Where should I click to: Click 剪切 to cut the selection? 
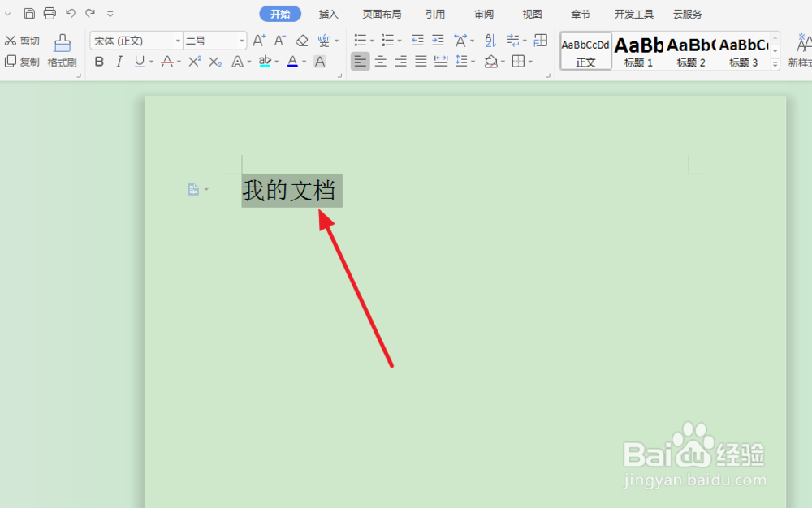(22, 41)
